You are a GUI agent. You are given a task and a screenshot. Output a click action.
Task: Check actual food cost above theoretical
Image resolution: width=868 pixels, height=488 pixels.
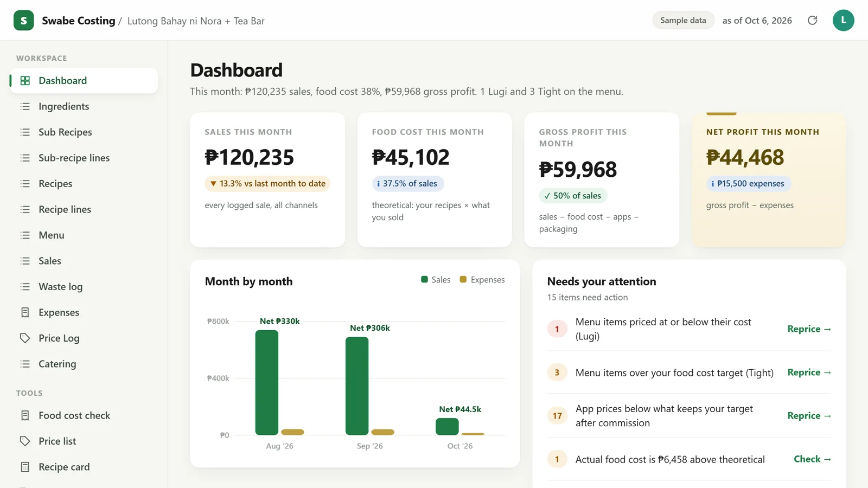tap(812, 459)
